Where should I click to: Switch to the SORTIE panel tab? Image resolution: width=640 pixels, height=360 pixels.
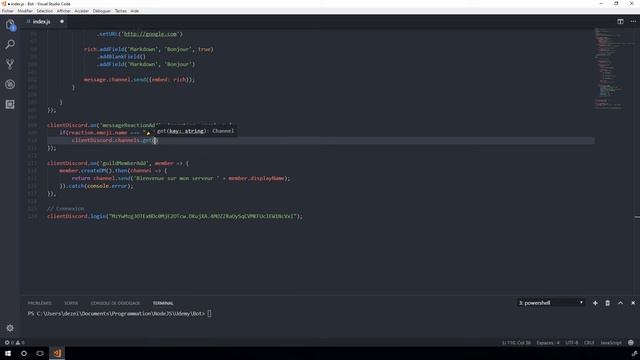click(x=71, y=303)
